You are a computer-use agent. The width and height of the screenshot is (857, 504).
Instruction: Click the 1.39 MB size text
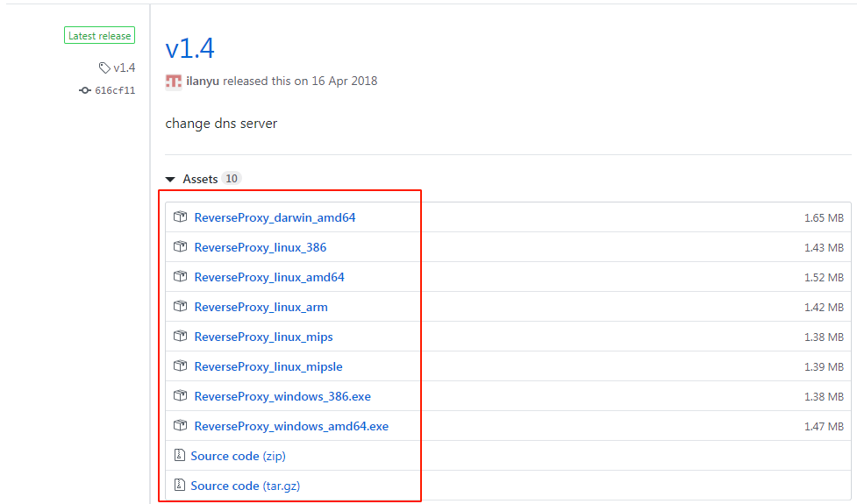point(824,366)
